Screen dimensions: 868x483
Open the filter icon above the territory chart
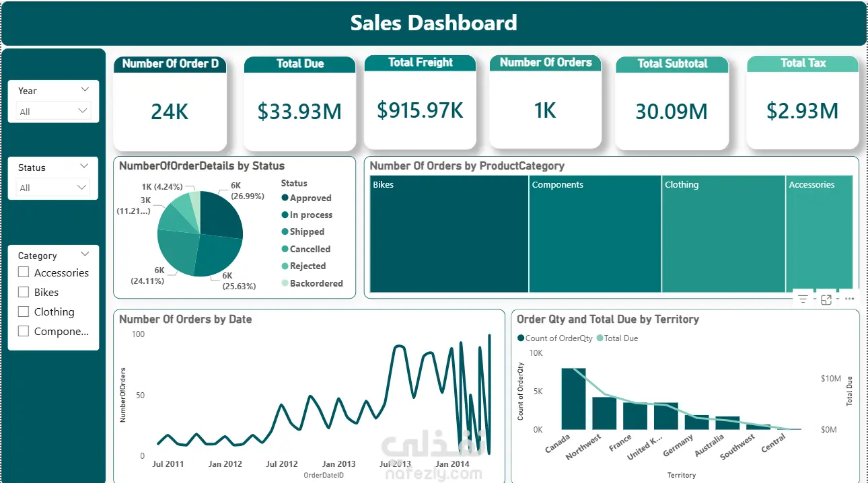(x=803, y=300)
